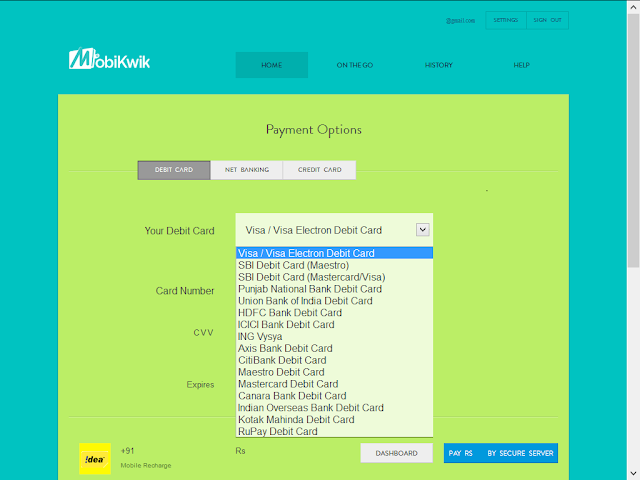Select Mastercard Debit Card option

pos(334,384)
